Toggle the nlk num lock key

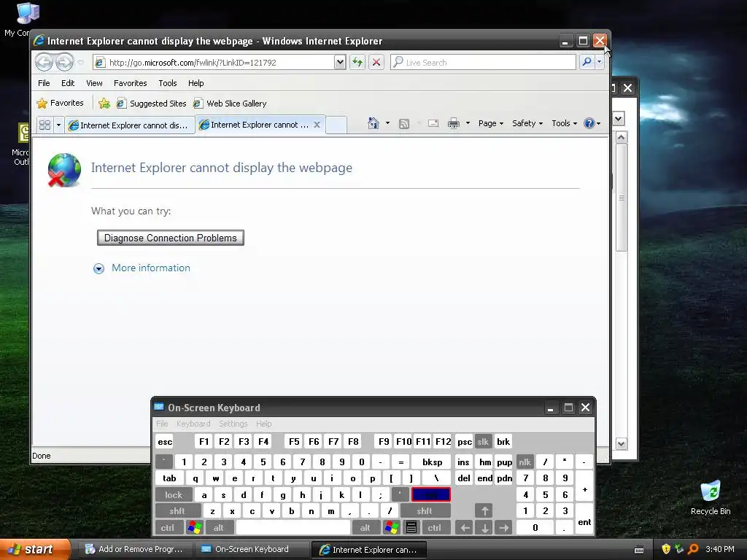[x=525, y=462]
